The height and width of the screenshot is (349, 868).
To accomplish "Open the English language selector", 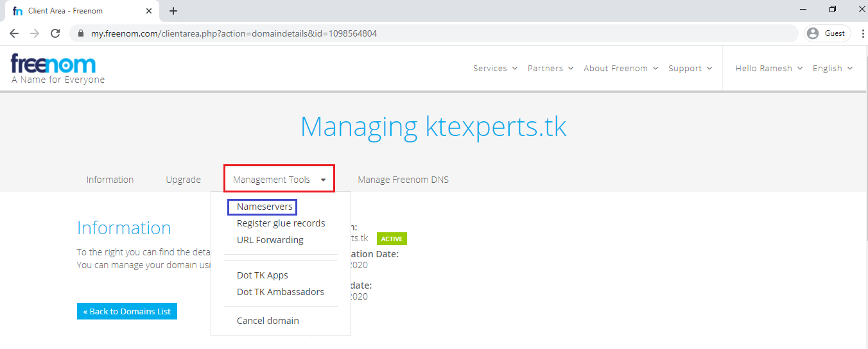I will click(833, 68).
